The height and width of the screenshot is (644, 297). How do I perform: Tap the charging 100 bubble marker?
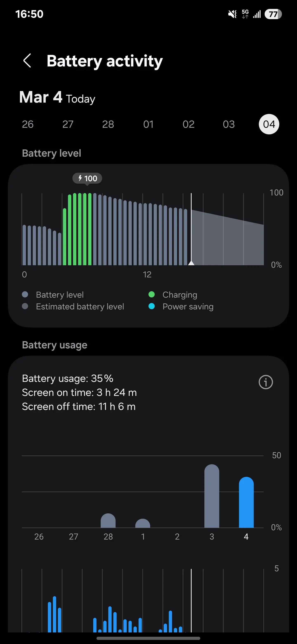(x=87, y=178)
